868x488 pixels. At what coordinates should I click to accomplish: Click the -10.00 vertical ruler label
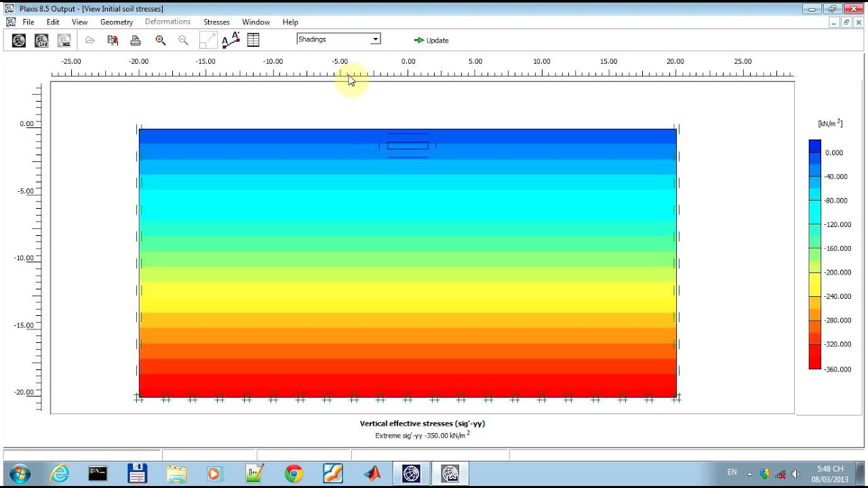[24, 258]
